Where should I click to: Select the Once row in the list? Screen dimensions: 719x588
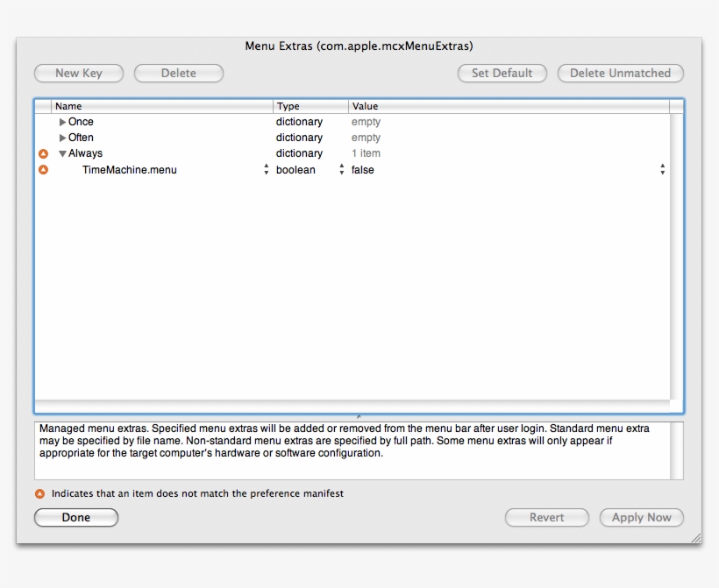132,122
